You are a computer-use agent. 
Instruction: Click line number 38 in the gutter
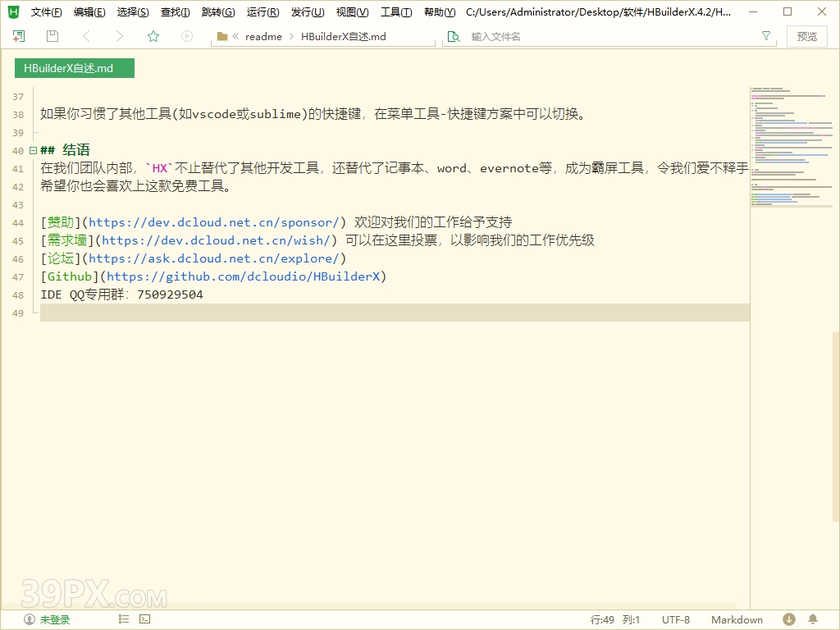pyautogui.click(x=18, y=115)
